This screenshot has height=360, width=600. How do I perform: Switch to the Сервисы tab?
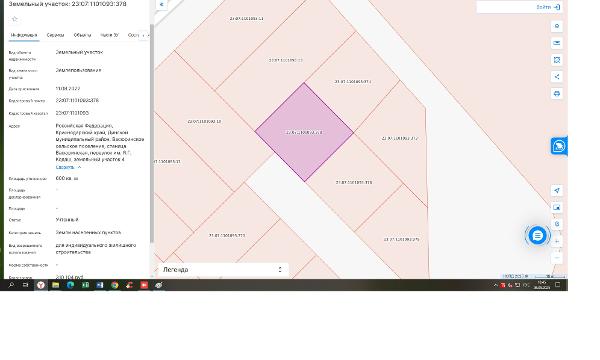(55, 35)
